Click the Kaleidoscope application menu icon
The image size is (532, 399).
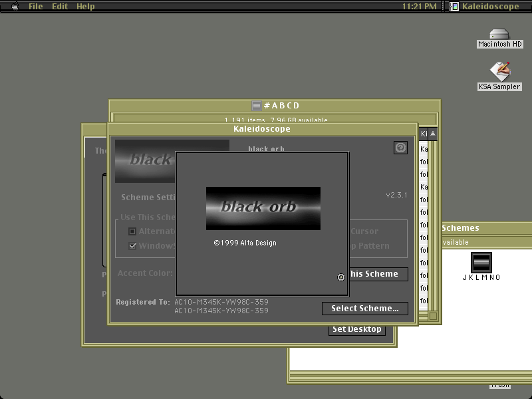[454, 6]
